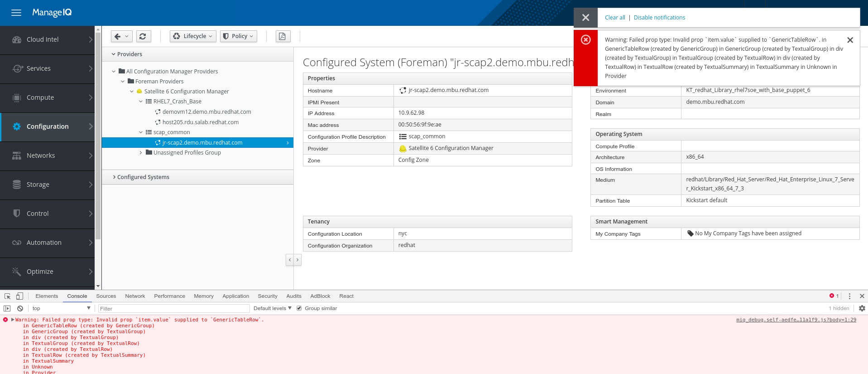Open the Lifecycle dropdown
The image size is (868, 374).
pyautogui.click(x=193, y=36)
